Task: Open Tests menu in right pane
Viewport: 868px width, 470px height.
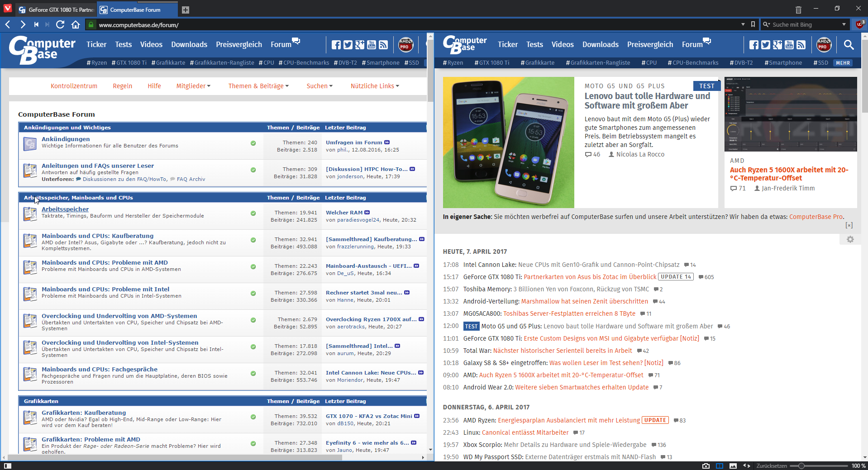Action: click(x=534, y=44)
